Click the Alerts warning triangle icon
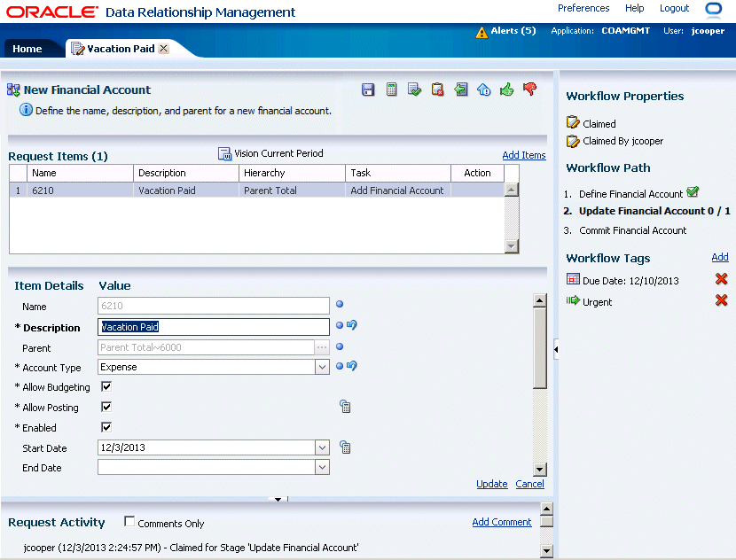 (x=482, y=33)
